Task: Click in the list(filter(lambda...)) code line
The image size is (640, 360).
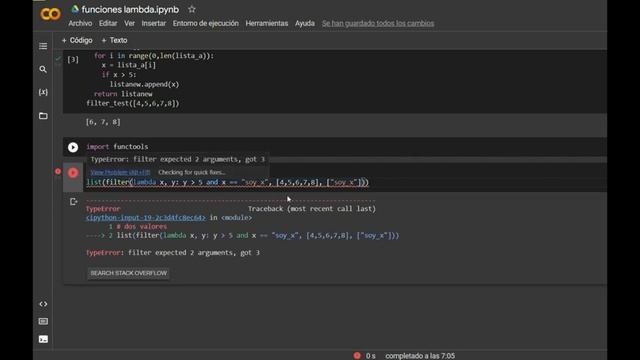Action: pos(227,182)
